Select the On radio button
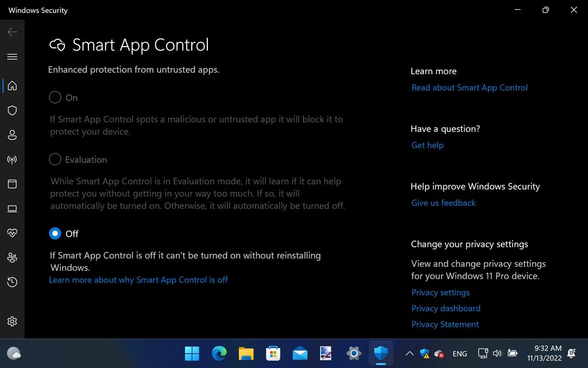This screenshot has height=368, width=588. (55, 97)
